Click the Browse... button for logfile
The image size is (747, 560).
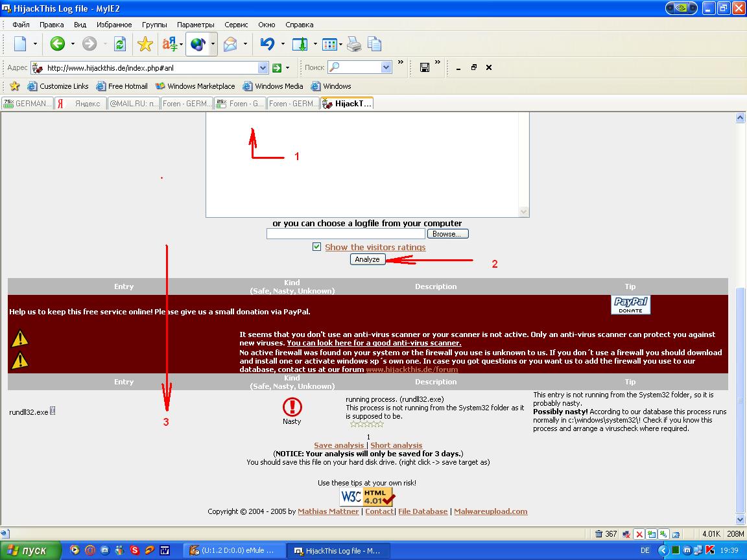[x=447, y=234]
